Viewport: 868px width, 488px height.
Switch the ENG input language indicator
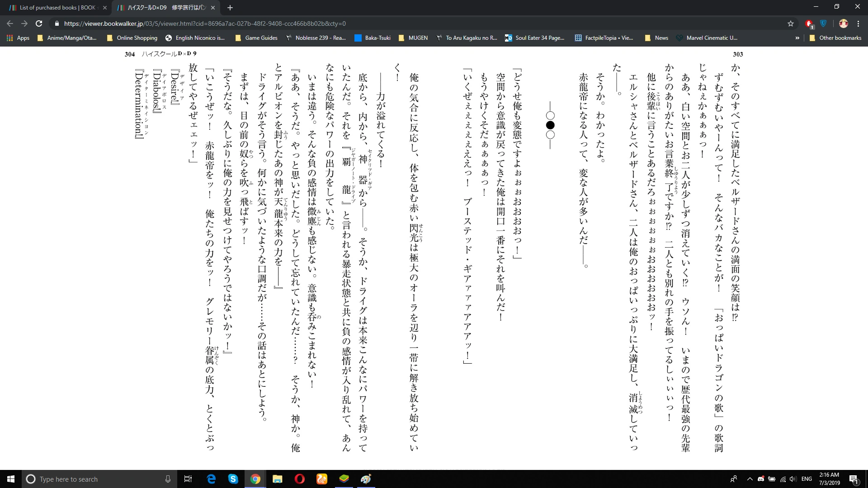click(x=807, y=479)
